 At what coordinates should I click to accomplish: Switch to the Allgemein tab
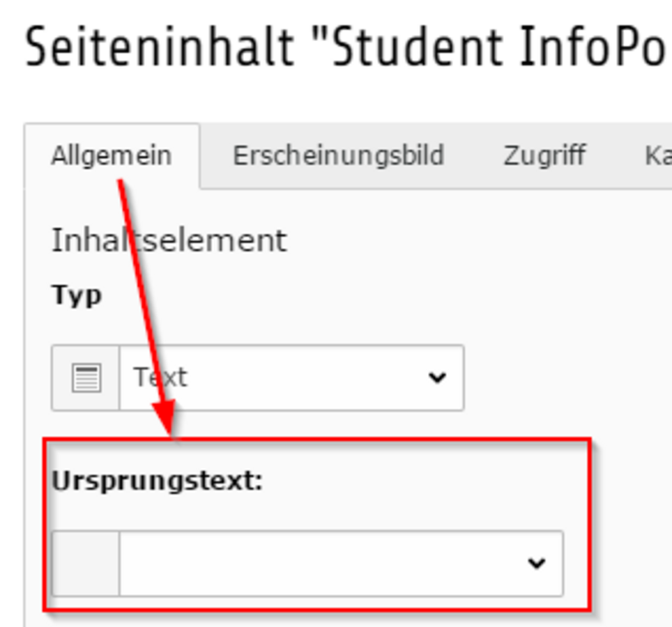click(x=112, y=155)
